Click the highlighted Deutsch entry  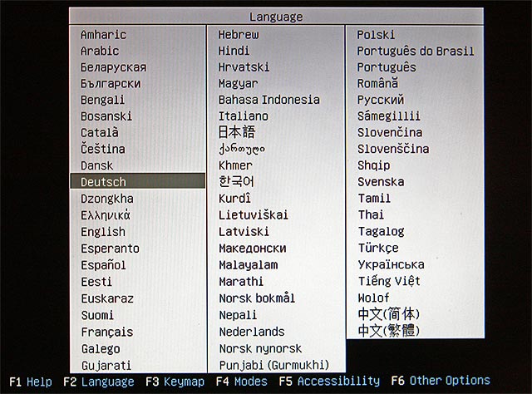(x=138, y=181)
